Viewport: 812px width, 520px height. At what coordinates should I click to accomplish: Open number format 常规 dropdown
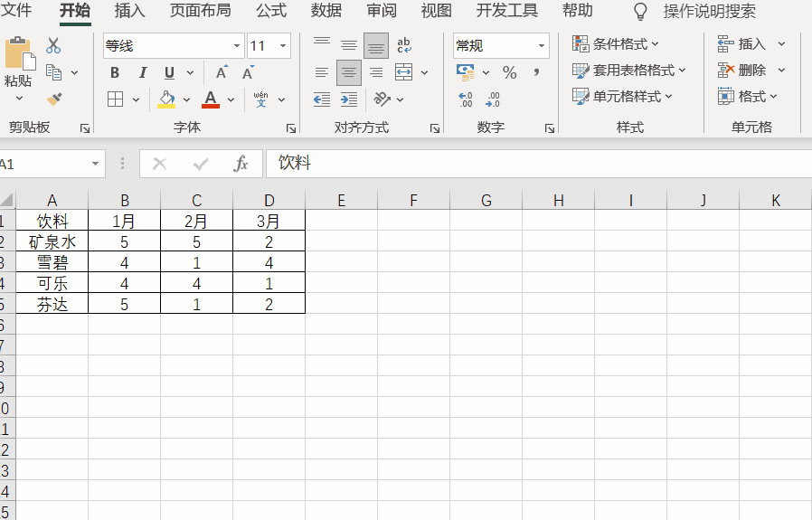[x=541, y=45]
